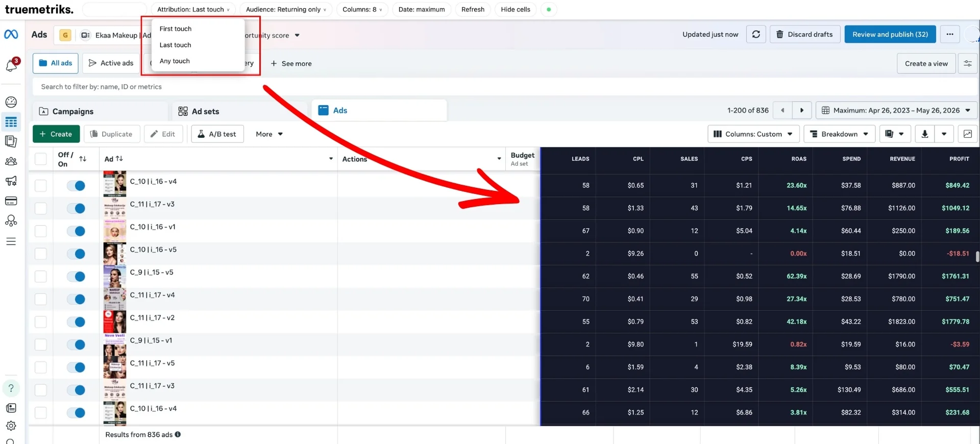Screen dimensions: 980x444
Task: Click the export download icon
Action: point(925,134)
